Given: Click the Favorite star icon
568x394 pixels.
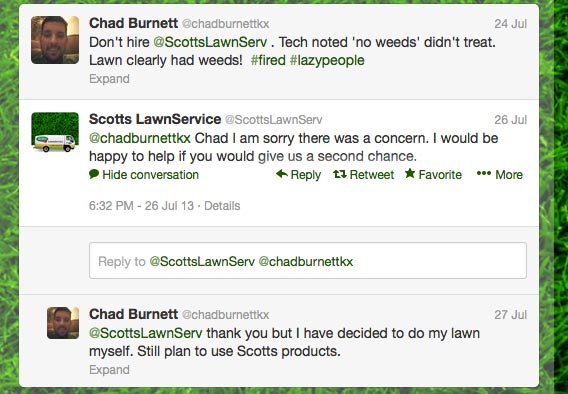Looking at the screenshot, I should point(410,173).
